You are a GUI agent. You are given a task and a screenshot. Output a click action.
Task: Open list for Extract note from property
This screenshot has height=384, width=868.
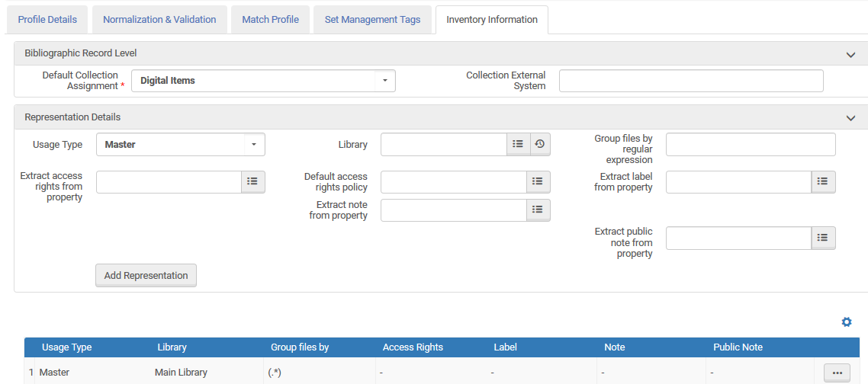click(x=538, y=210)
